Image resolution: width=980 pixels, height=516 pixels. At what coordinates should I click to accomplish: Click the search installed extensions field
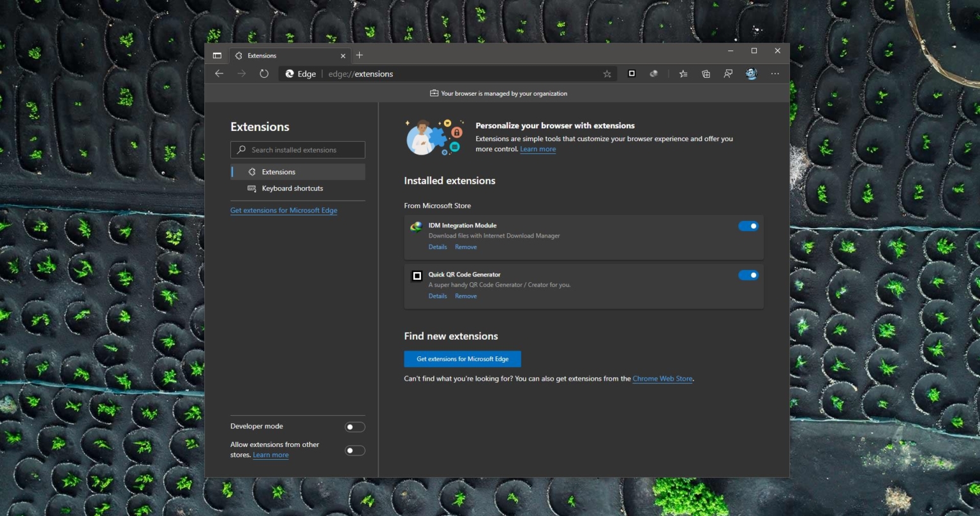[297, 149]
